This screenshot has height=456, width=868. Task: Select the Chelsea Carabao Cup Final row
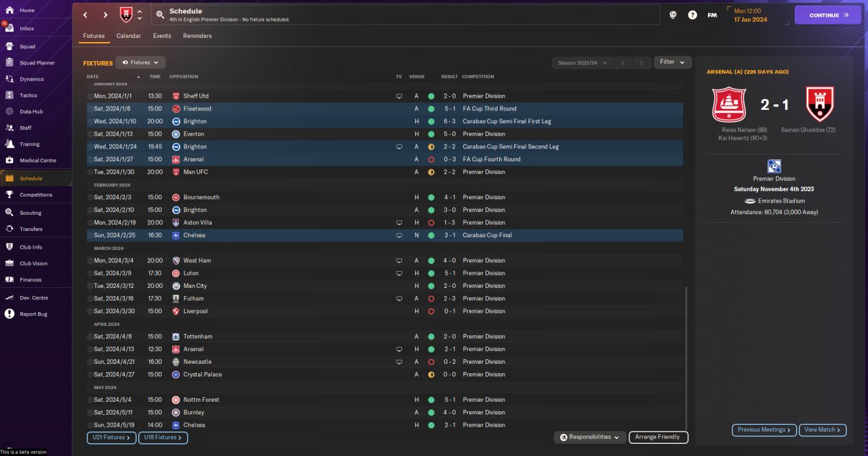[384, 235]
